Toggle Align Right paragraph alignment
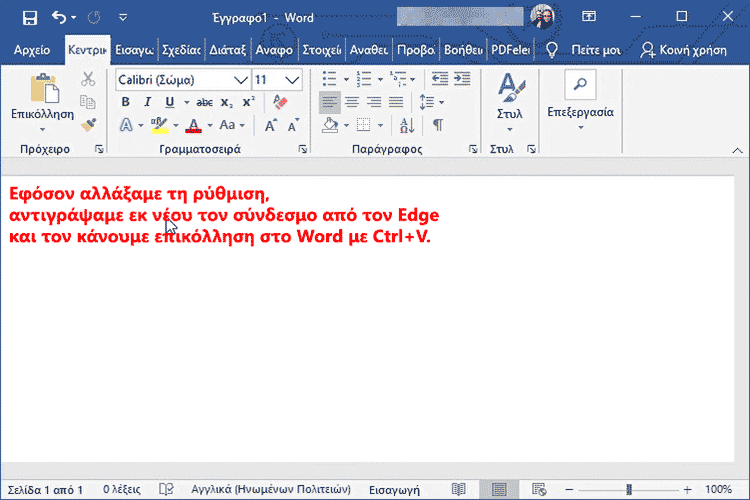Image resolution: width=750 pixels, height=500 pixels. [x=374, y=102]
